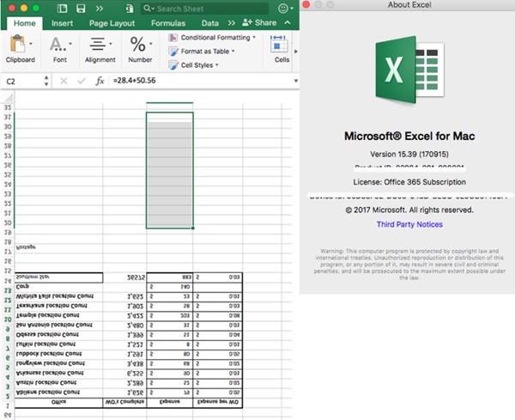515x420 pixels.
Task: Open Cell Styles menu
Action: point(193,65)
